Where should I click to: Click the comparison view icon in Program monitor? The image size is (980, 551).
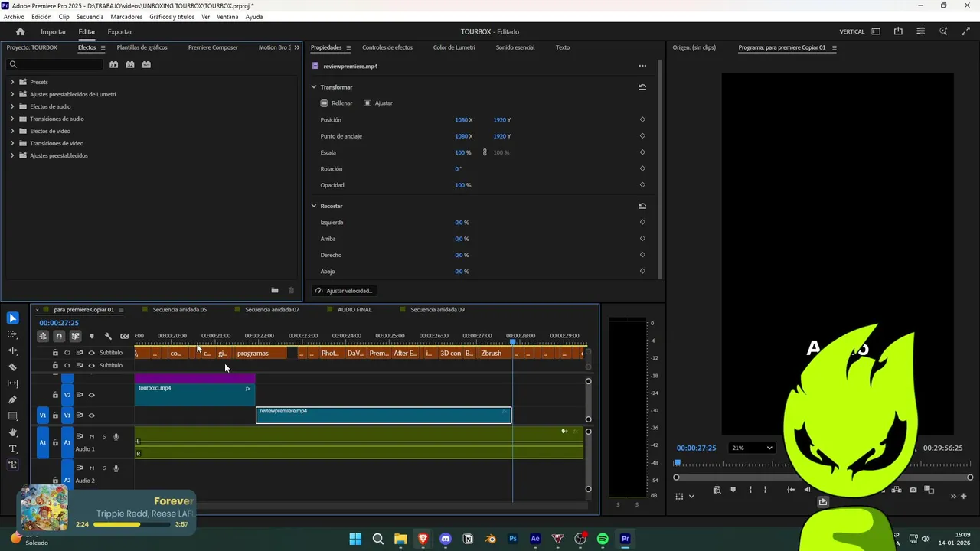tap(929, 490)
